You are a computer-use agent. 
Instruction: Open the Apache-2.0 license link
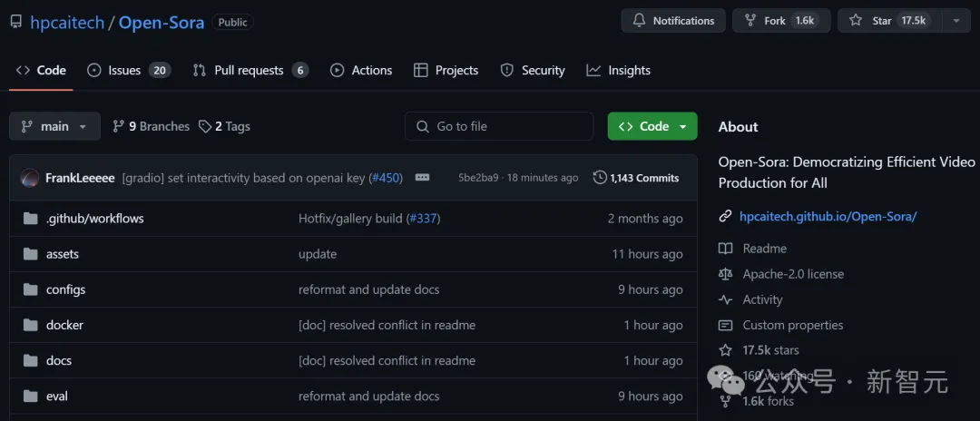point(793,274)
